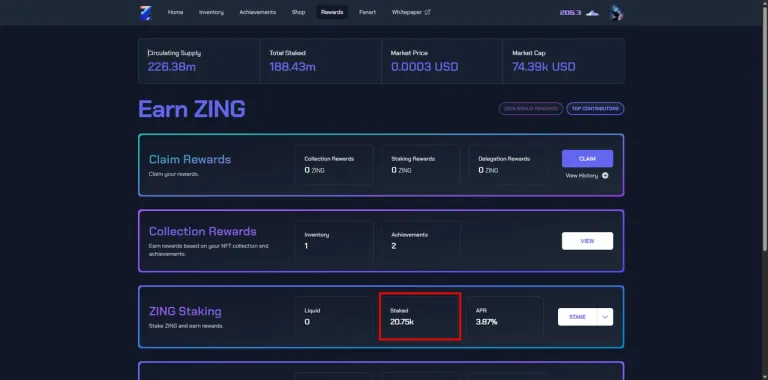Click the Whitepaper external link icon
Screen dimensions: 768x380
(427, 12)
